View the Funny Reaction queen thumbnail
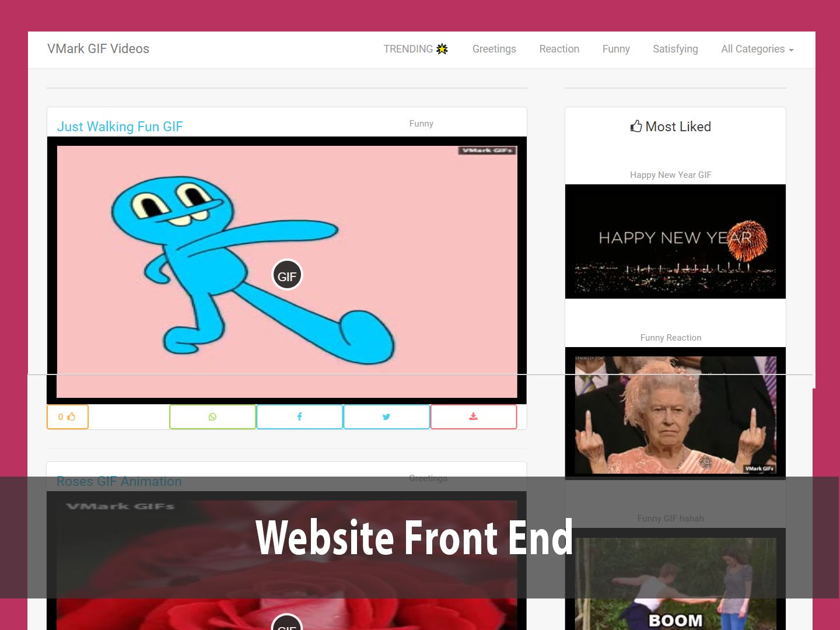 675,414
